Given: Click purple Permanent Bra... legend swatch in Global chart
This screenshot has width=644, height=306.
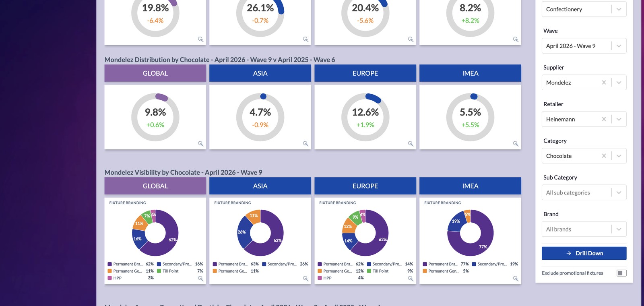Looking at the screenshot, I should point(109,264).
